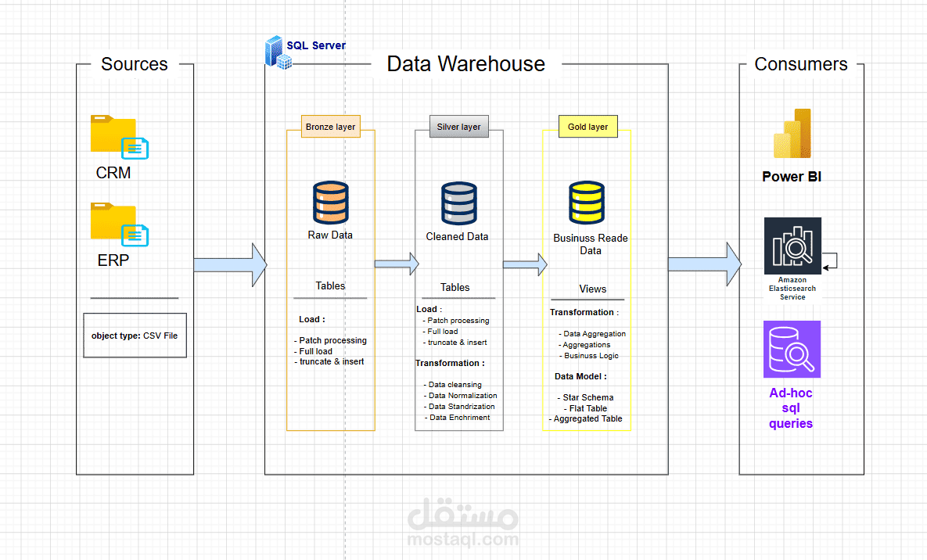This screenshot has width=927, height=560.
Task: Select the arrow from Silver to Gold layer
Action: click(525, 264)
